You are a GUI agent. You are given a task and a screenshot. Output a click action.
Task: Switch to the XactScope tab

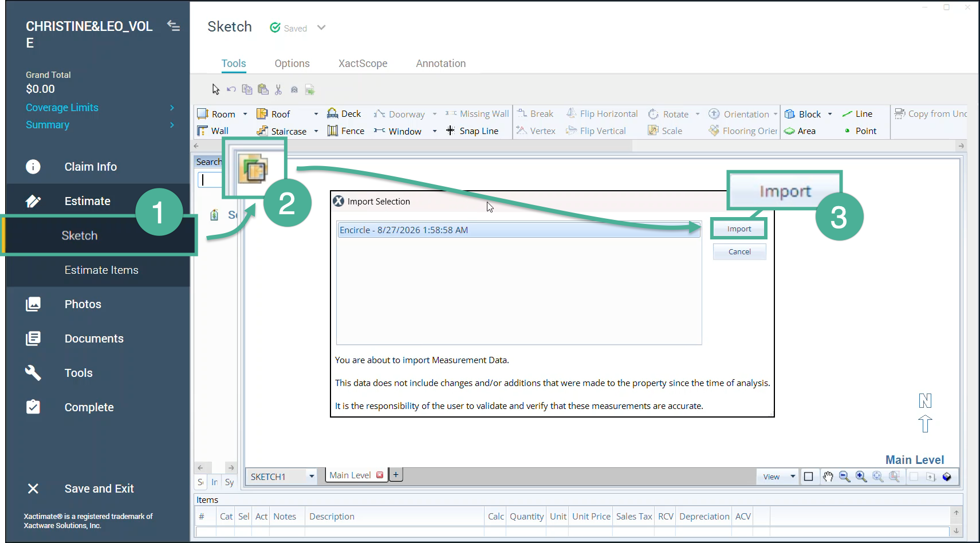pyautogui.click(x=363, y=64)
